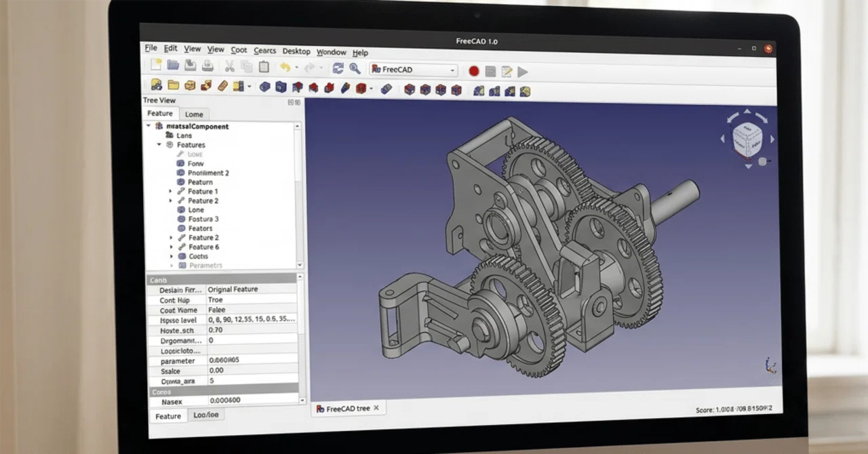Select the Fostura 3 tree item
Viewport: 868px width, 454px height.
click(x=203, y=219)
